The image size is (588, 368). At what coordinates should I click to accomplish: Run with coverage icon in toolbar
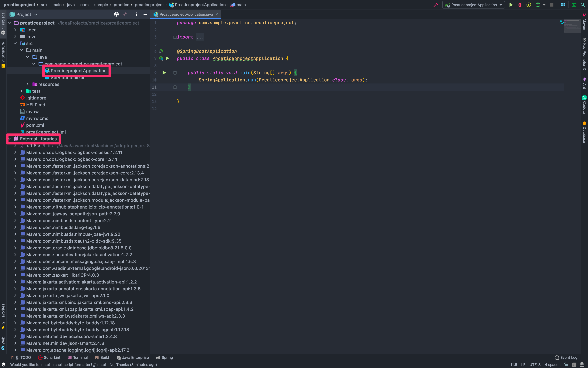(x=529, y=5)
